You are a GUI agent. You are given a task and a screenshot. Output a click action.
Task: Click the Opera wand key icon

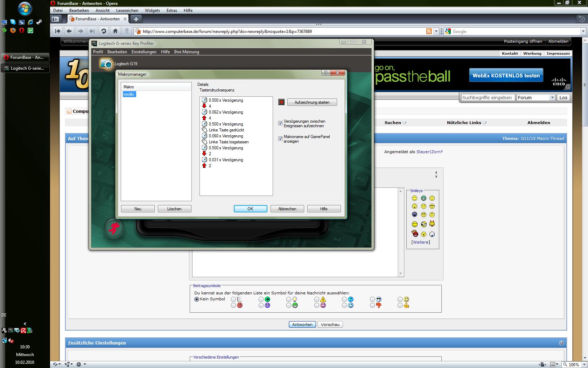tap(127, 31)
